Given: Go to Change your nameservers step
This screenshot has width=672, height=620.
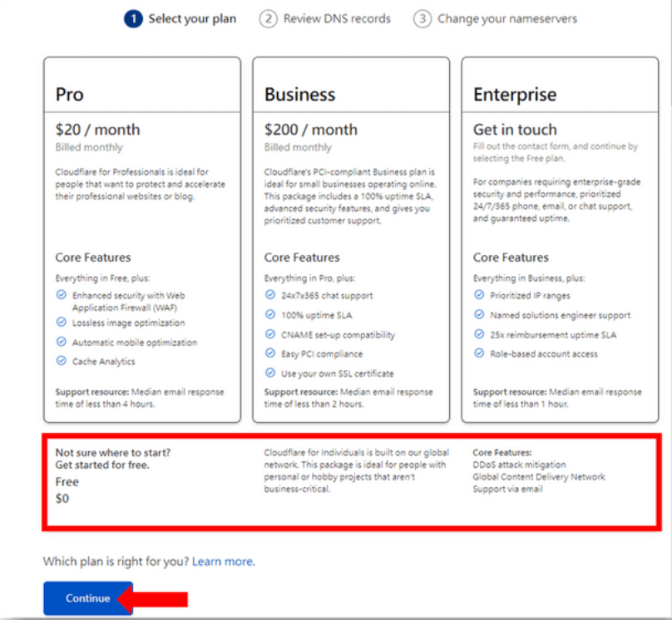Looking at the screenshot, I should pyautogui.click(x=506, y=18).
